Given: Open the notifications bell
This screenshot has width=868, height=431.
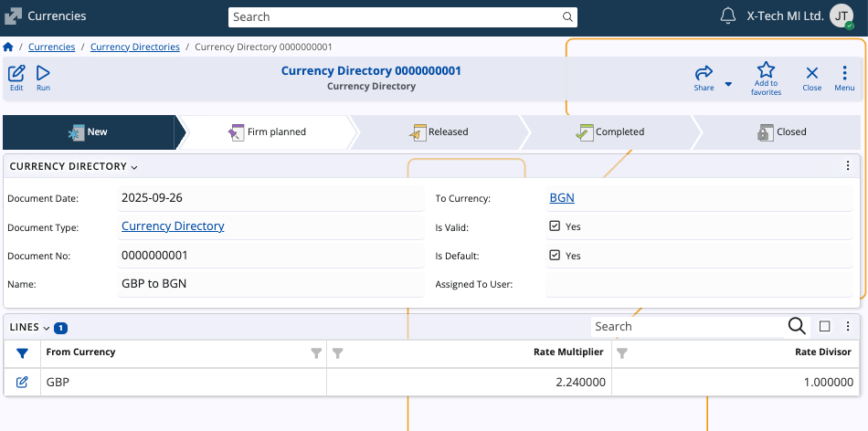Looking at the screenshot, I should point(728,16).
